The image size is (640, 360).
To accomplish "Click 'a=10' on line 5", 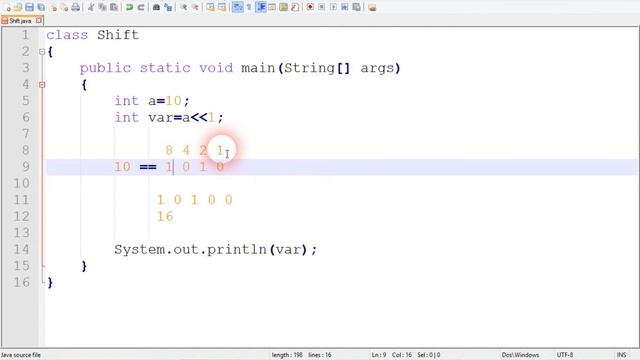I will coord(164,101).
